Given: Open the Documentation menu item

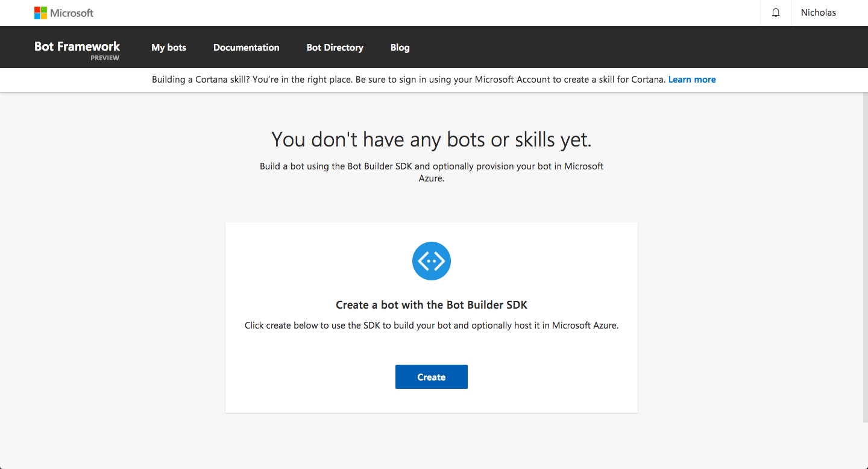Looking at the screenshot, I should 247,48.
